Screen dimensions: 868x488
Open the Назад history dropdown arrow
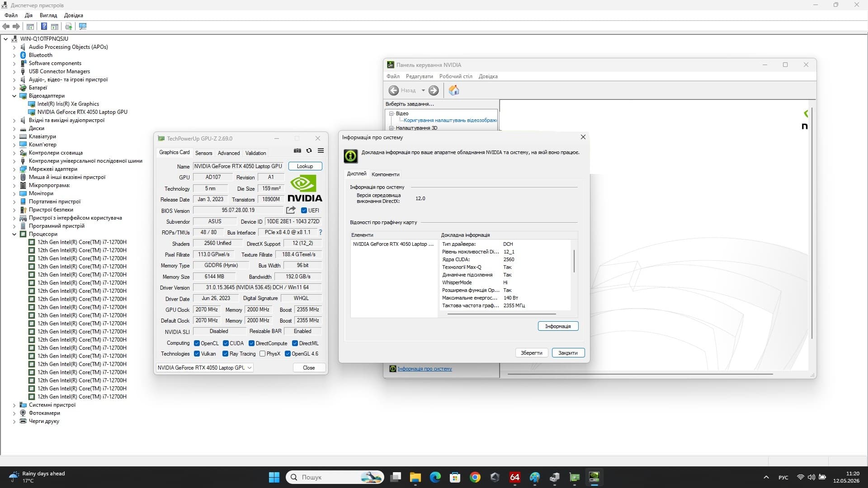click(423, 90)
